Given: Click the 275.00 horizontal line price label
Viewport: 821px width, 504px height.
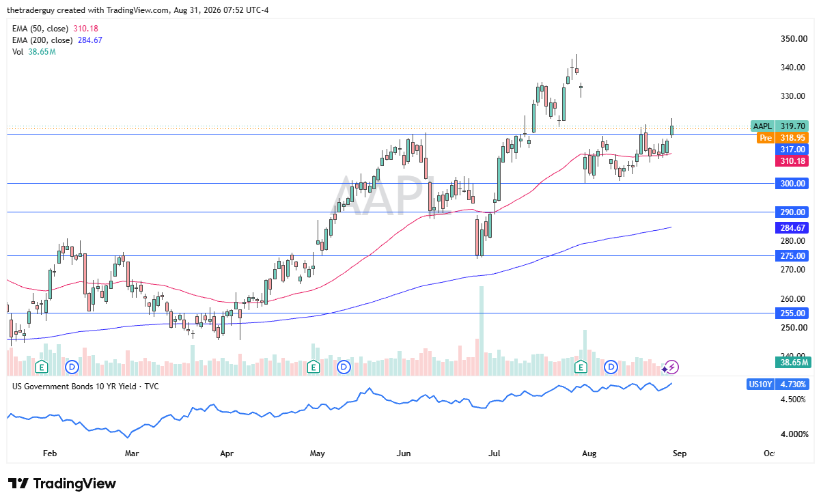Looking at the screenshot, I should coord(792,255).
